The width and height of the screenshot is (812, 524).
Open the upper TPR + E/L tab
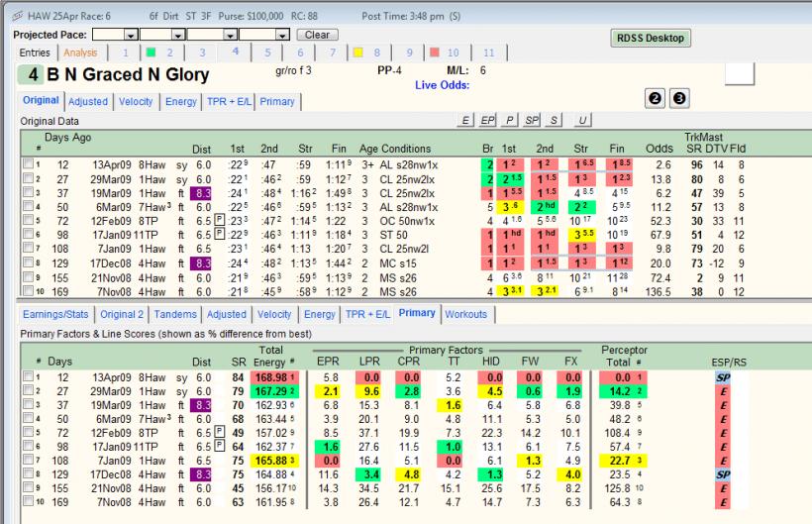(229, 101)
